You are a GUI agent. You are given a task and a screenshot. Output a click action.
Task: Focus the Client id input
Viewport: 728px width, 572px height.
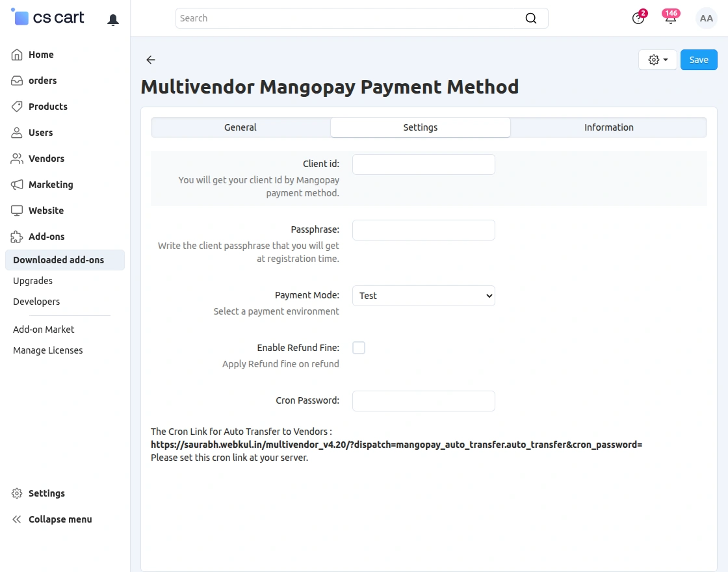(x=423, y=164)
